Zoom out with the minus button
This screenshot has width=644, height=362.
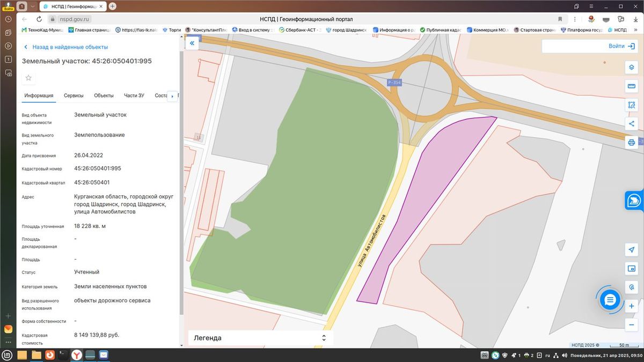(x=632, y=324)
